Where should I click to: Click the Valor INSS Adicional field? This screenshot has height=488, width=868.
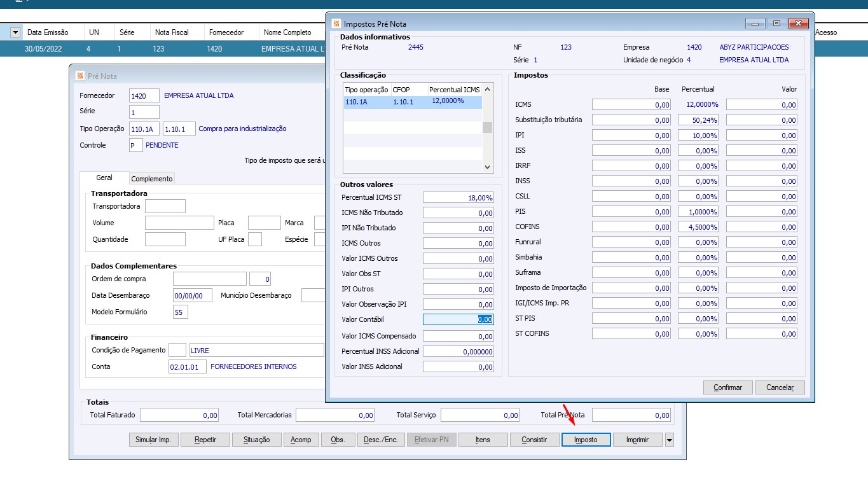(x=458, y=367)
